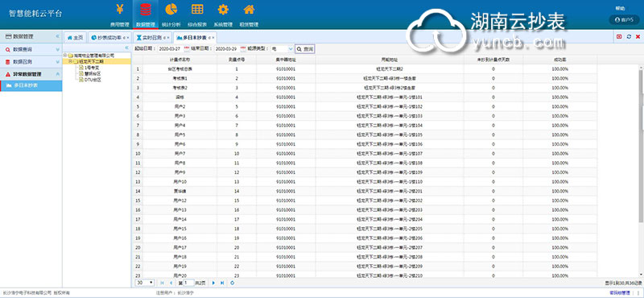This screenshot has height=298, width=644.
Task: Collapse the 湖南物业管理有限公司 tree node
Action: click(65, 55)
